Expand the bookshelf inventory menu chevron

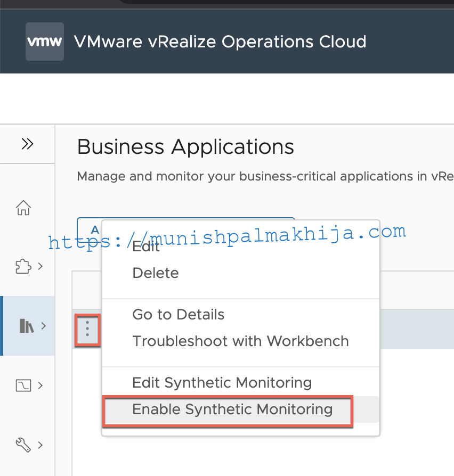pos(44,326)
